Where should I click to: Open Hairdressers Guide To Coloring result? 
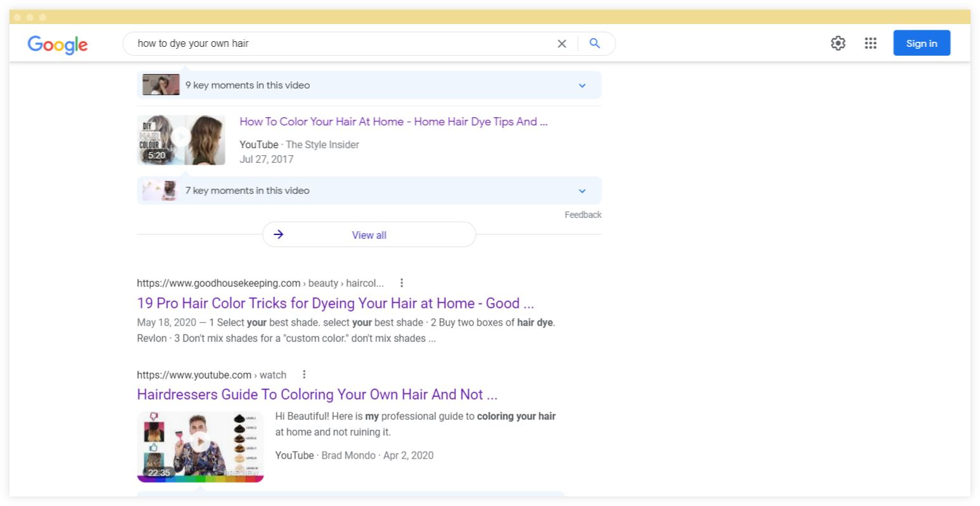coord(317,395)
